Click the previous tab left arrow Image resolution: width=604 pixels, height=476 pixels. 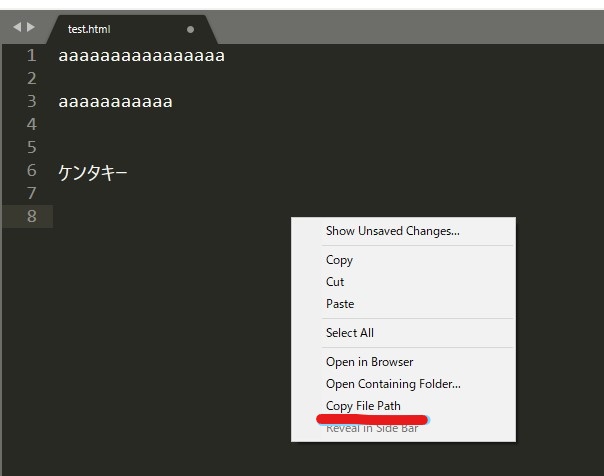(17, 27)
